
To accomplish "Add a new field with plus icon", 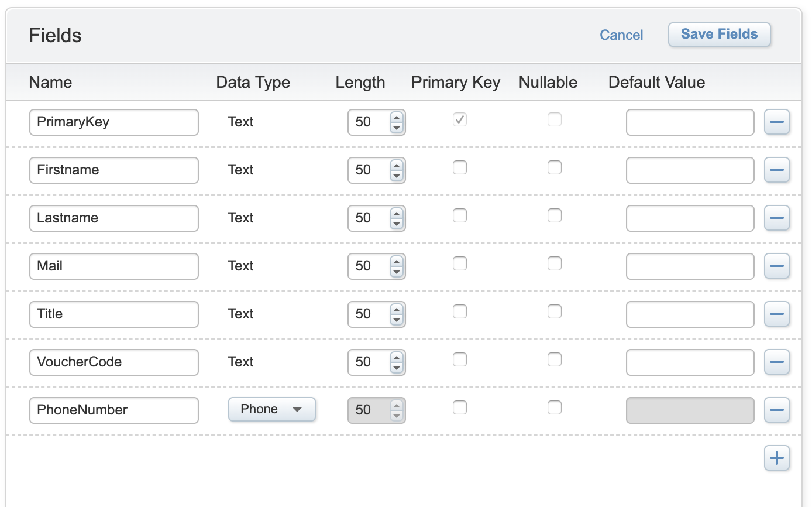I will 777,458.
